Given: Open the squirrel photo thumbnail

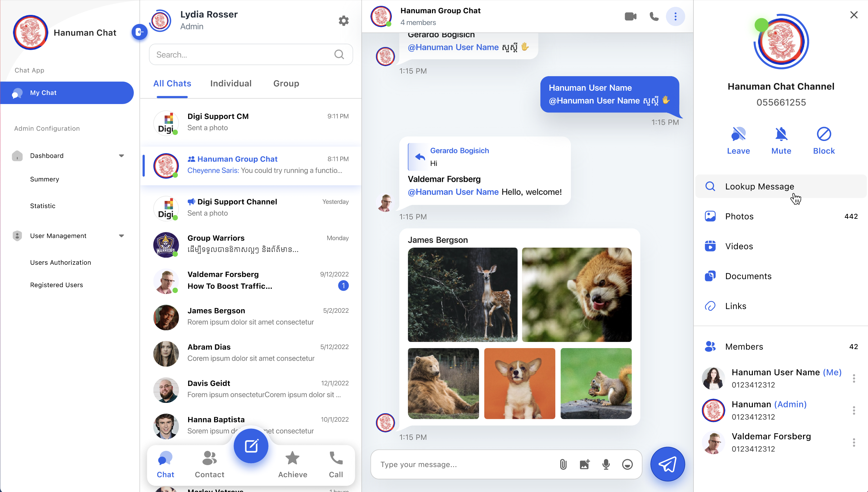Looking at the screenshot, I should tap(596, 383).
